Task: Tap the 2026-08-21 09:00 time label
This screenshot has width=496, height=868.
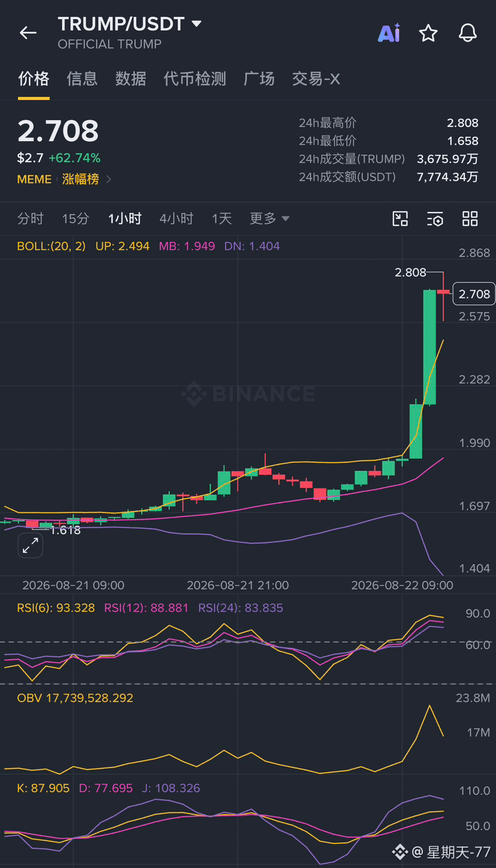Action: [x=73, y=585]
